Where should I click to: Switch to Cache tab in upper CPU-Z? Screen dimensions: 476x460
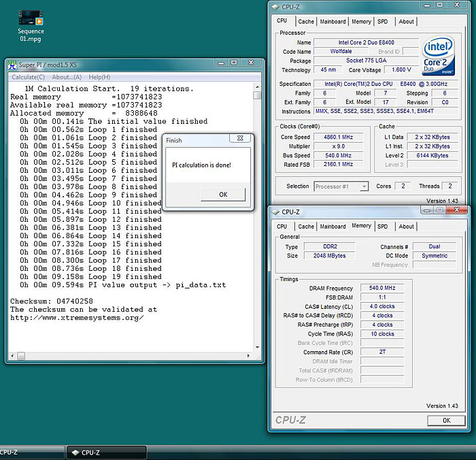pos(306,22)
